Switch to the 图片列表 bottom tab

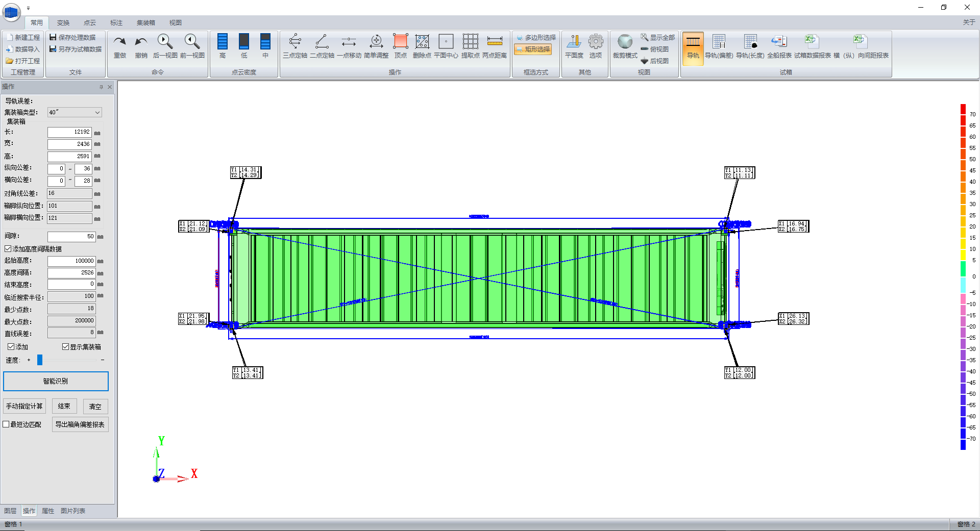click(x=73, y=511)
